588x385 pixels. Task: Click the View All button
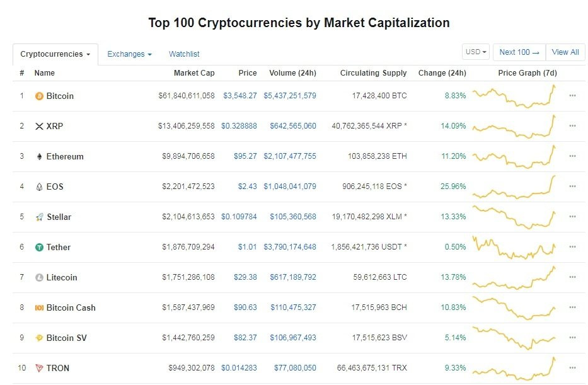point(565,52)
